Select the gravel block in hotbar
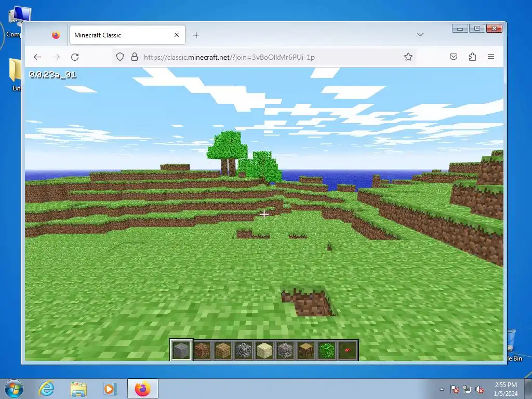Viewport: 532px width, 399px height. point(285,350)
